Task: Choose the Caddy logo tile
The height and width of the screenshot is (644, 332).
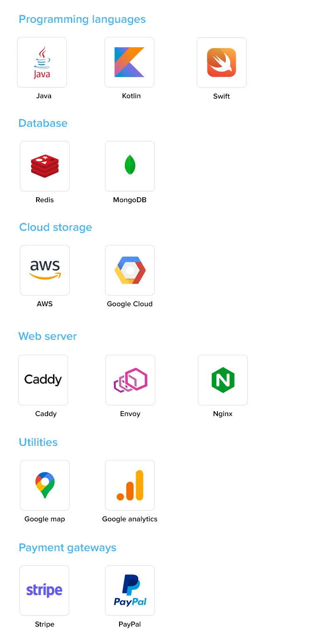Action: coord(43,380)
